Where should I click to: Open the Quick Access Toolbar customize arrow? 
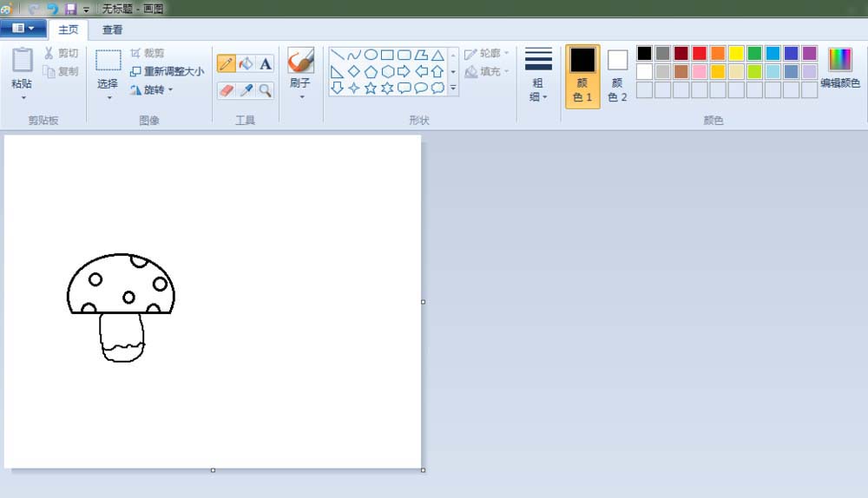[86, 10]
